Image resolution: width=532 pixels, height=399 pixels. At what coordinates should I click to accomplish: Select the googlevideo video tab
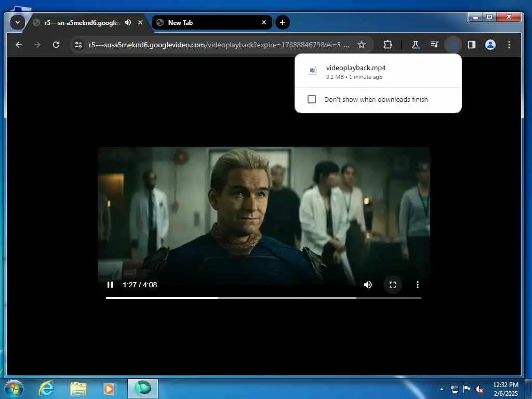click(82, 23)
